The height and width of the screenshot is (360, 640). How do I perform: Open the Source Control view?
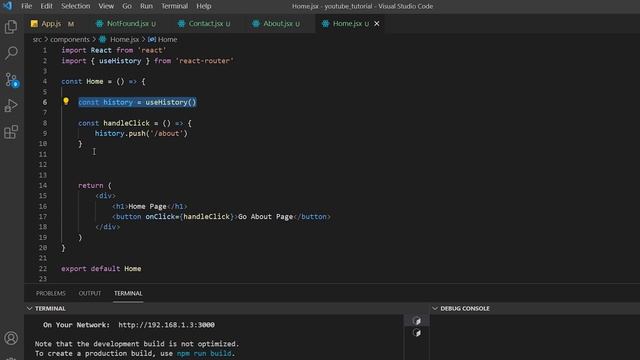click(x=11, y=80)
